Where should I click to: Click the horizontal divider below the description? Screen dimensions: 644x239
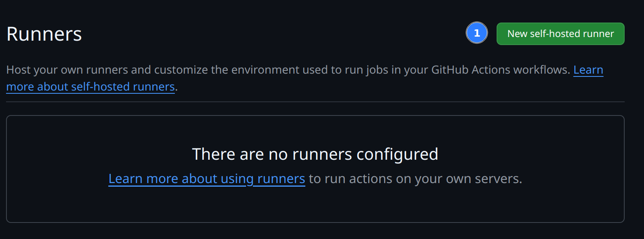click(x=315, y=102)
